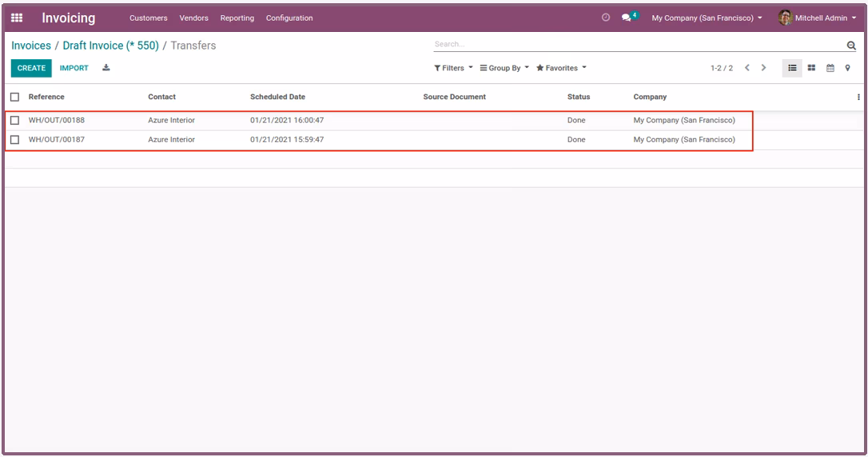Sort by Source Document column header
The image size is (868, 457).
tap(455, 97)
